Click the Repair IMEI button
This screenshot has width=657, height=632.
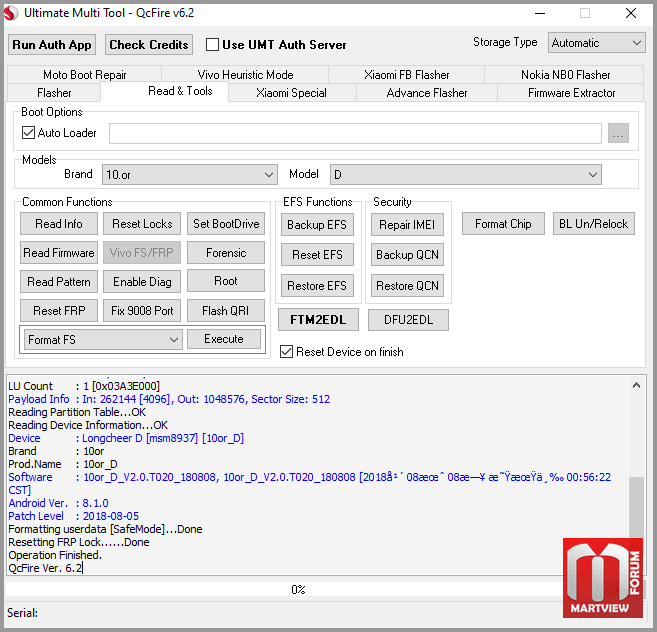[x=407, y=225]
